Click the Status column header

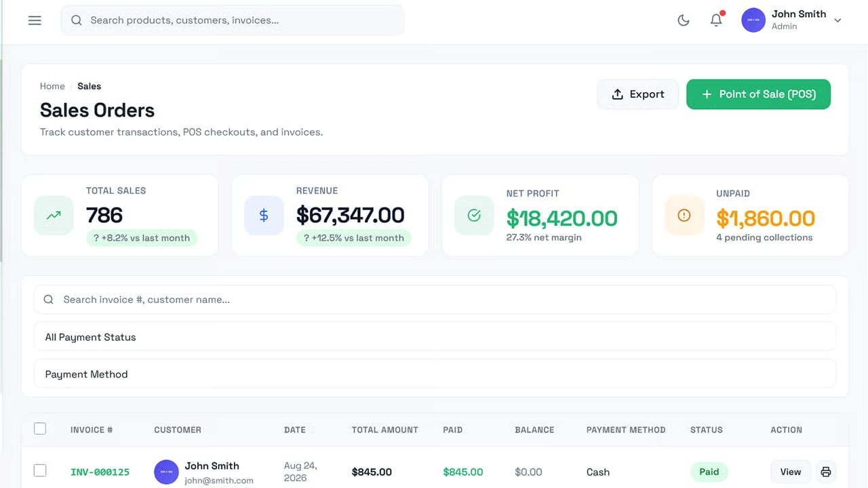coord(707,430)
